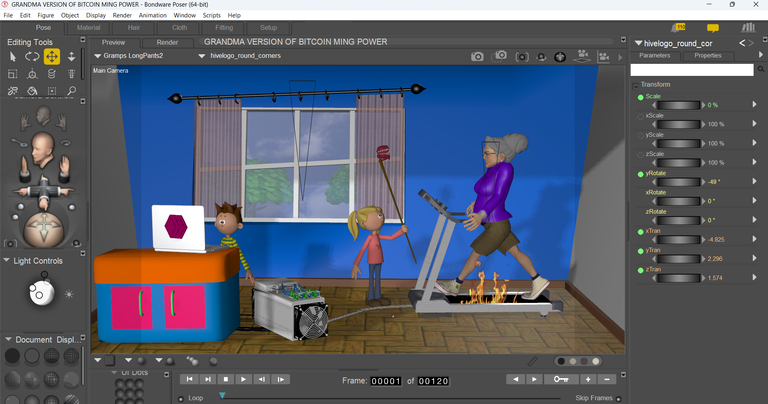Open the Properties tab in parameters panel
The height and width of the screenshot is (404, 768).
click(x=707, y=55)
